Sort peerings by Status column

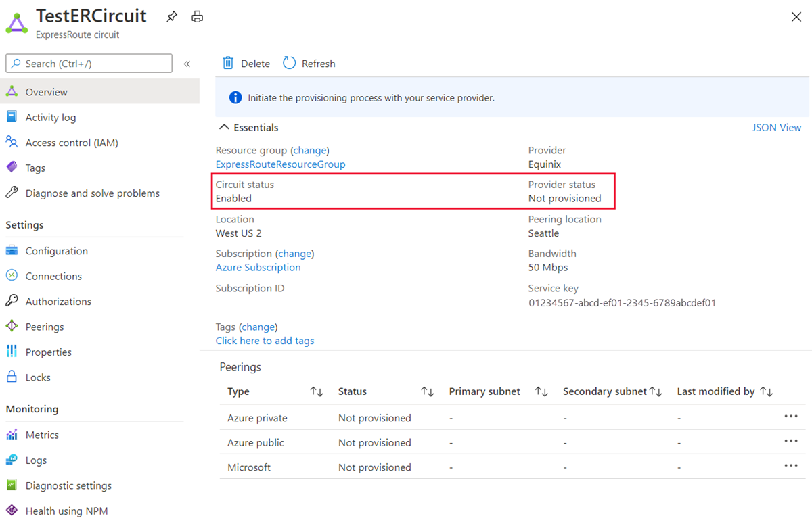[427, 391]
